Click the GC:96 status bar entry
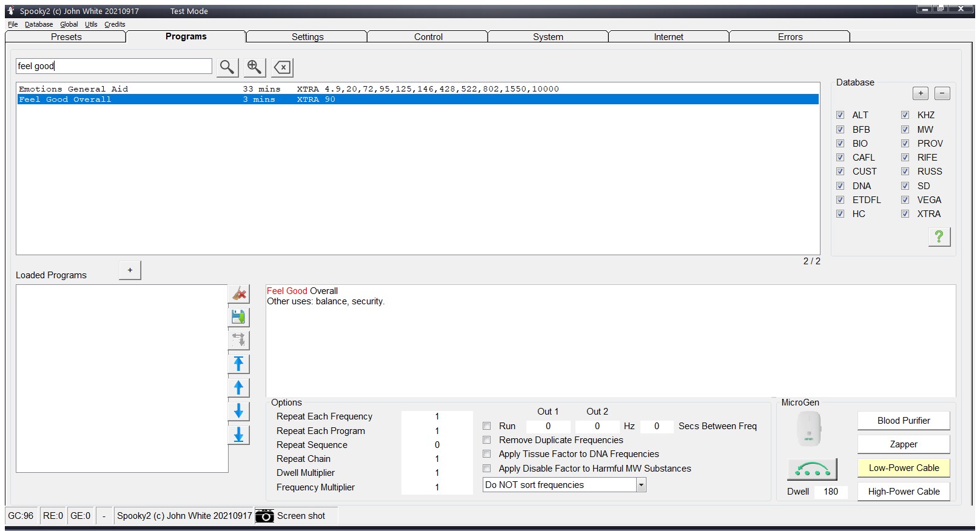 click(x=21, y=516)
